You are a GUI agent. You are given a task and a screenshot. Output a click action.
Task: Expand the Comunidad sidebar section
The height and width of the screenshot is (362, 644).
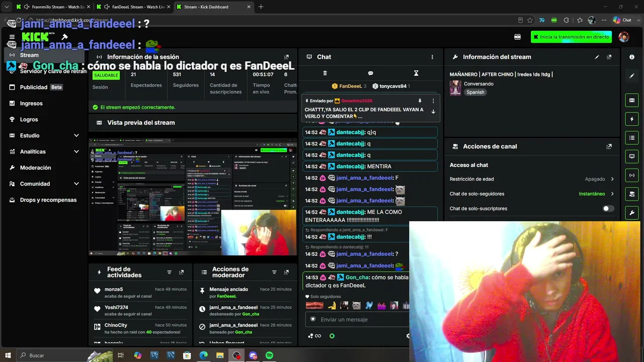coord(76,184)
